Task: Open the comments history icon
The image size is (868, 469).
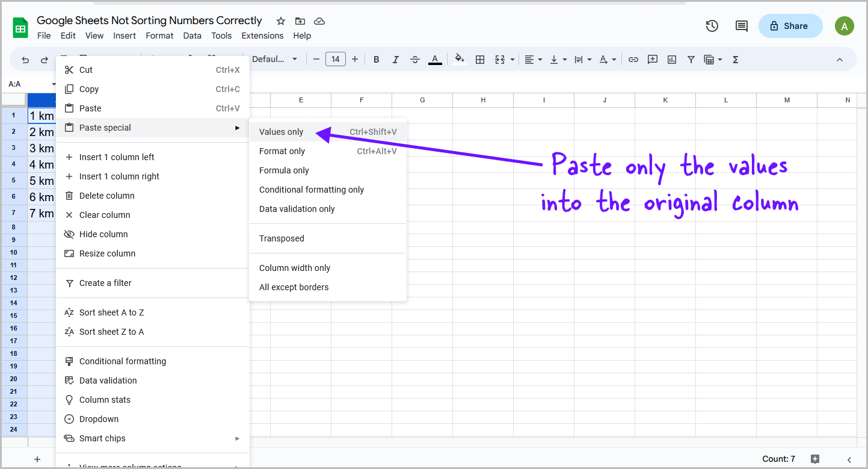Action: click(742, 26)
